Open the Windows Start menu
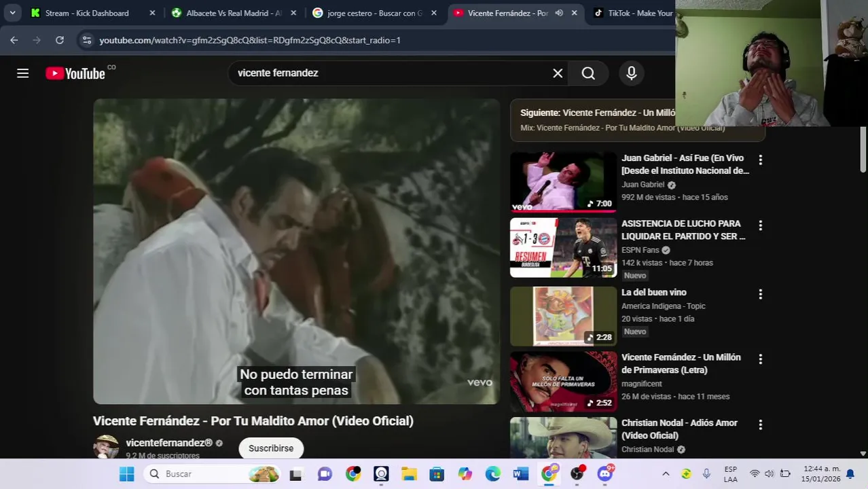The width and height of the screenshot is (868, 489). (x=126, y=474)
